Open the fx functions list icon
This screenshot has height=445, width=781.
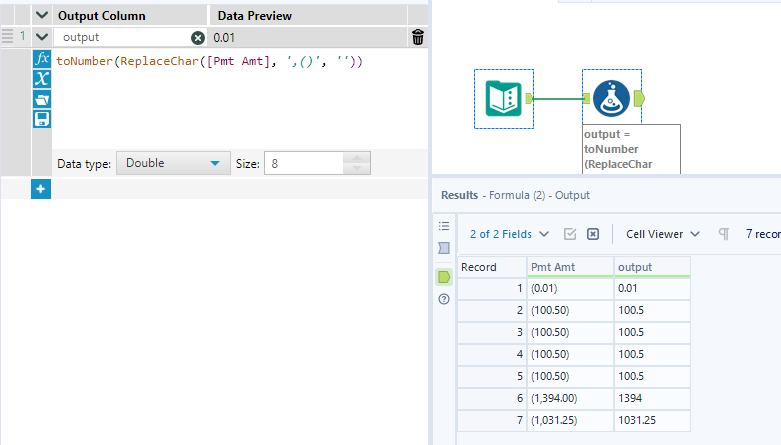[42, 59]
